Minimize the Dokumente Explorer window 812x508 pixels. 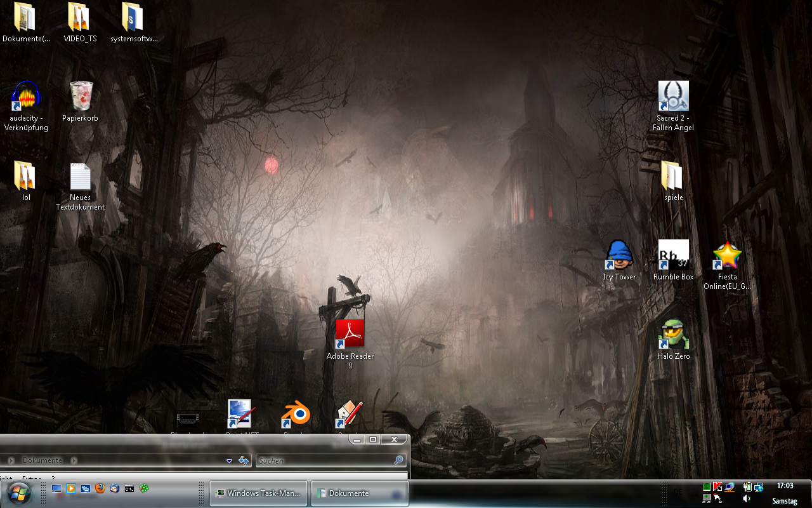point(357,439)
